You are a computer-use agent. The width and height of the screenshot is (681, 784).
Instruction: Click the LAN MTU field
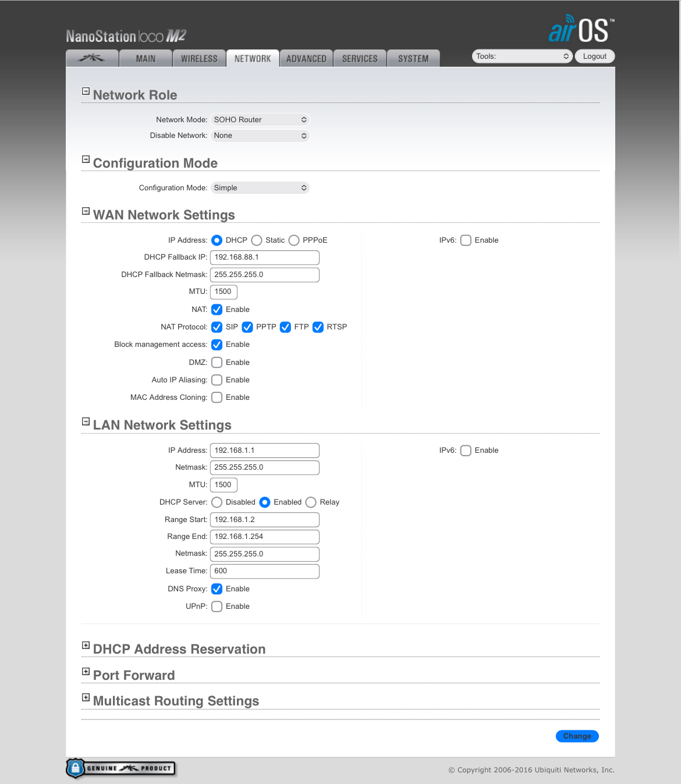224,485
